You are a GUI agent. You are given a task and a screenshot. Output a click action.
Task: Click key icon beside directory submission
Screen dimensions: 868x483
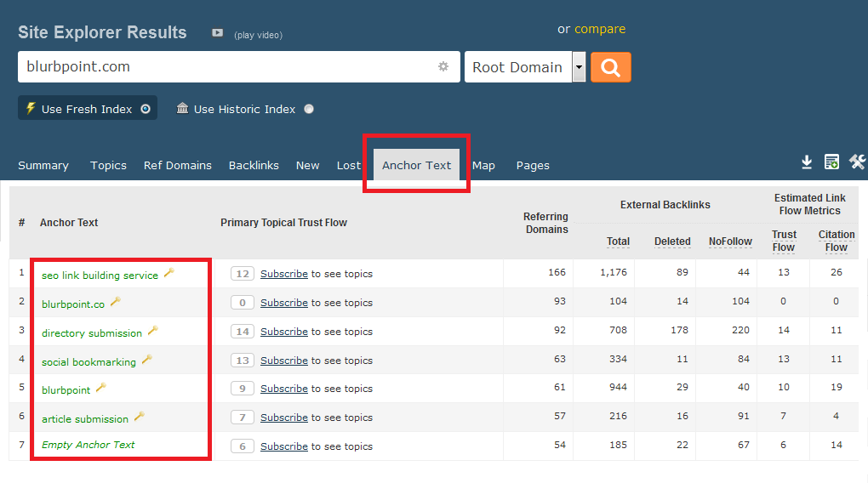click(x=153, y=331)
